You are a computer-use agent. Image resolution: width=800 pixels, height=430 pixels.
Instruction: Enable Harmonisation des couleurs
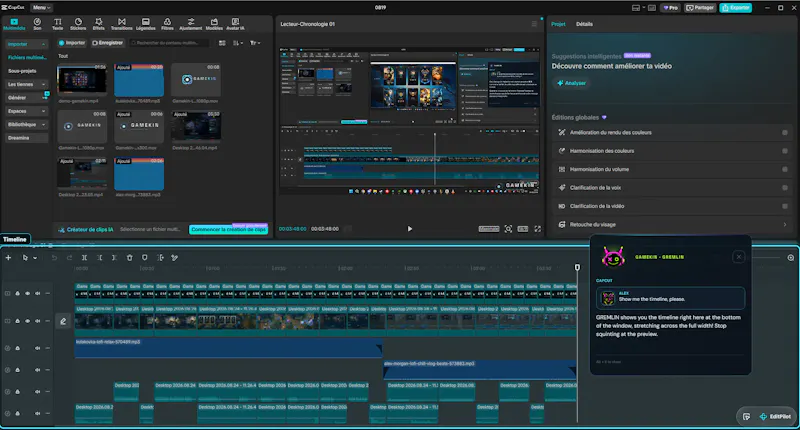point(785,151)
